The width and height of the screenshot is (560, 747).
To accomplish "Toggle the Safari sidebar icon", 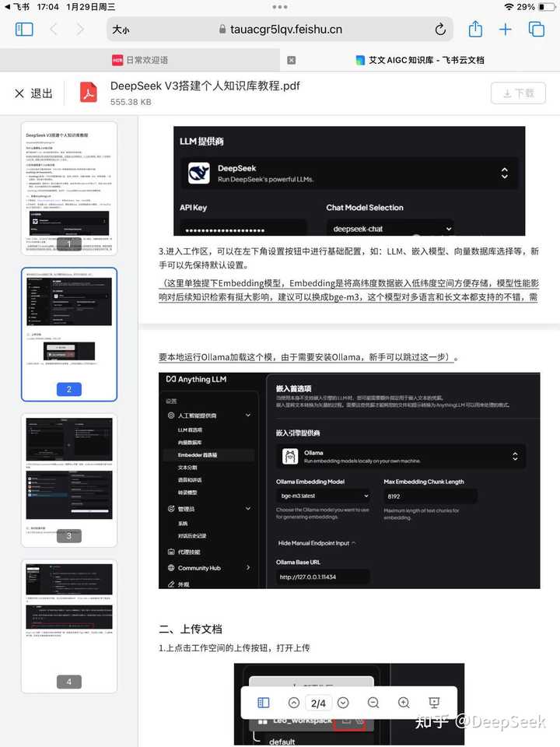I will [x=24, y=30].
